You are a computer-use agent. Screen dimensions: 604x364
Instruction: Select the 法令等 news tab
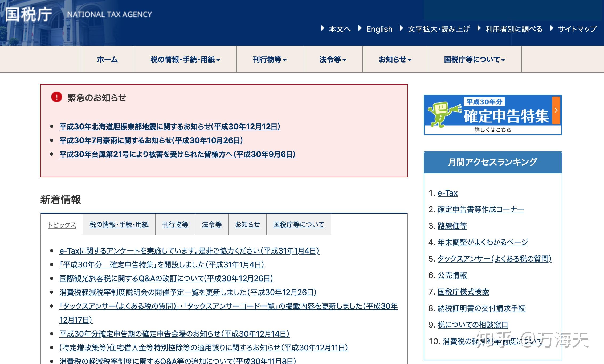tap(212, 225)
